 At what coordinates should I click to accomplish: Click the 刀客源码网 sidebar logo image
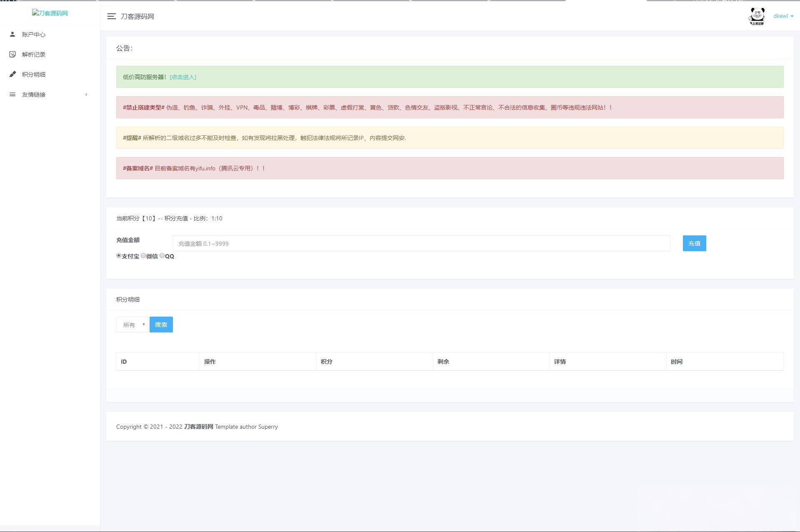[50, 13]
